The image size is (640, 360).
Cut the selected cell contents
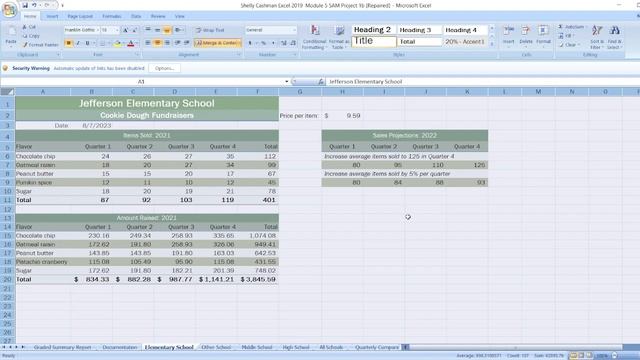(x=29, y=27)
